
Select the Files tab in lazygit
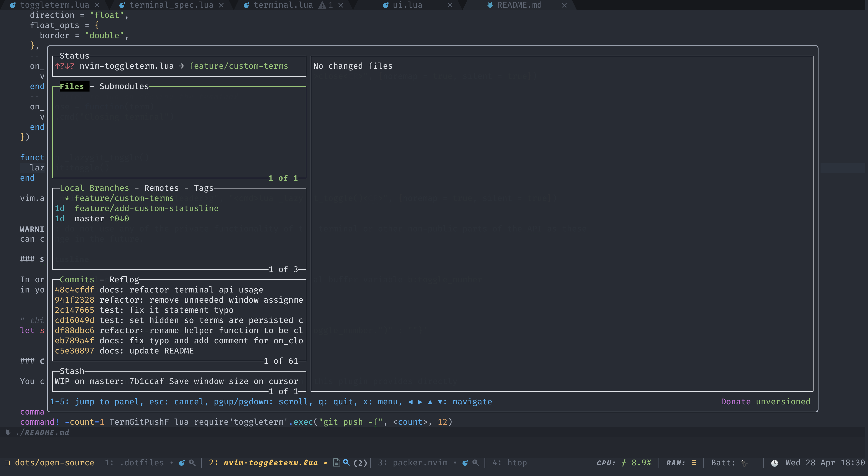point(72,87)
